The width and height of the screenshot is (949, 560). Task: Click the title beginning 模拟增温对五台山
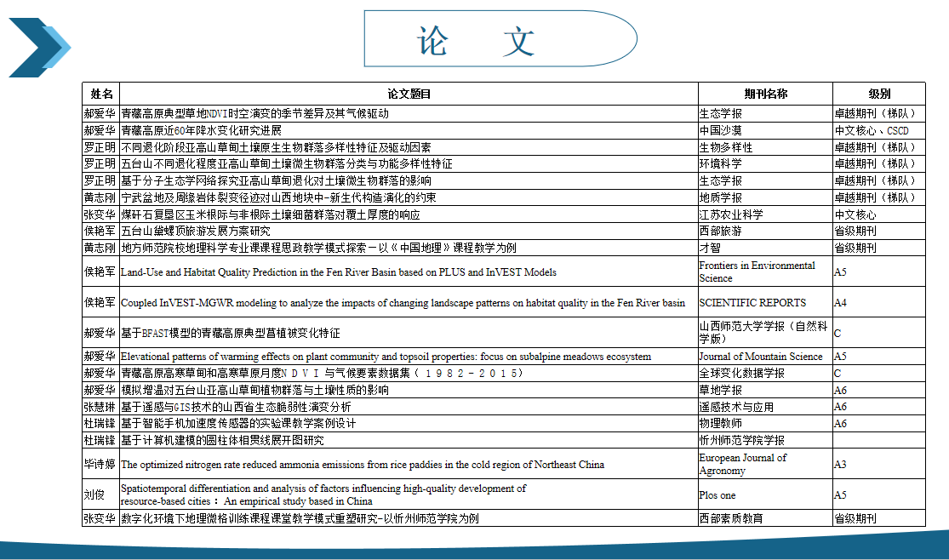coord(254,391)
